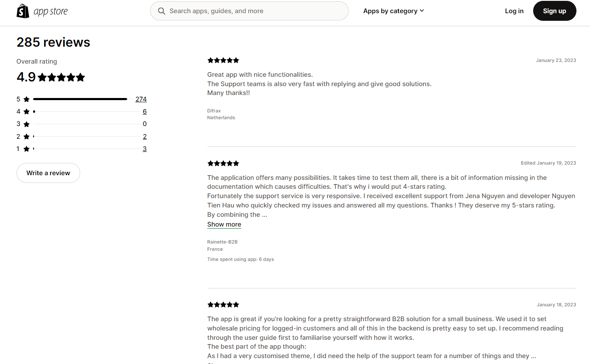590x364 pixels.
Task: Focus the Search apps, guides, and more field
Action: (x=254, y=11)
